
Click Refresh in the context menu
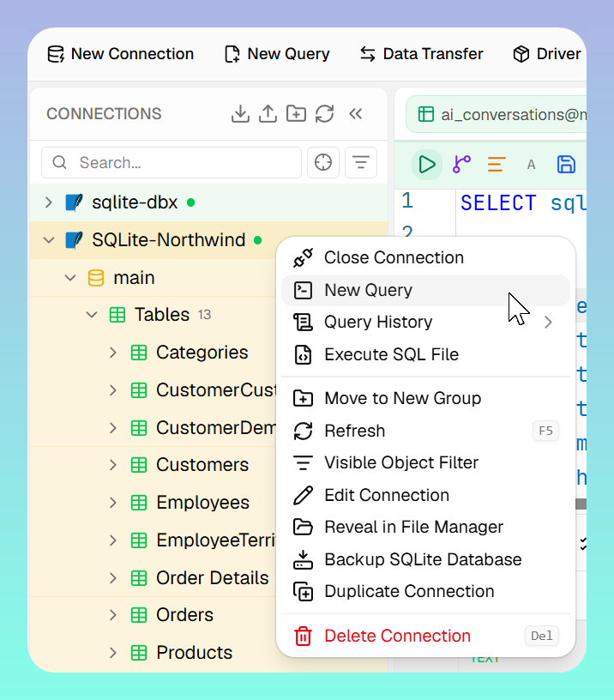pos(425,431)
